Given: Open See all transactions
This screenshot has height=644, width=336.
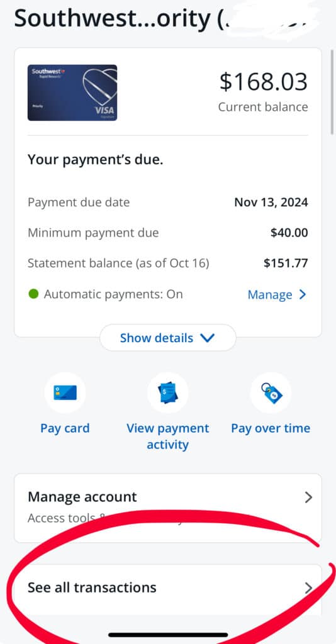Looking at the screenshot, I should [167, 588].
